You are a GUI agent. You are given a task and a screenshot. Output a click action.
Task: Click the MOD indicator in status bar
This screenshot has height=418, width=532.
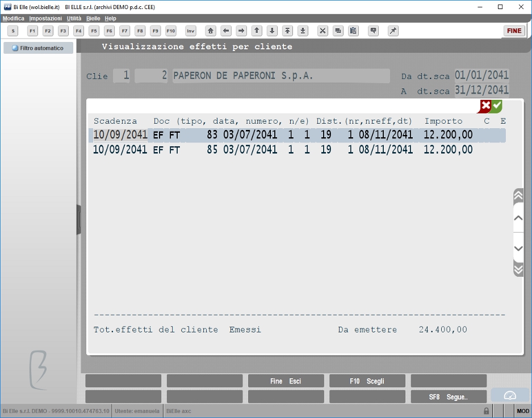[523, 411]
